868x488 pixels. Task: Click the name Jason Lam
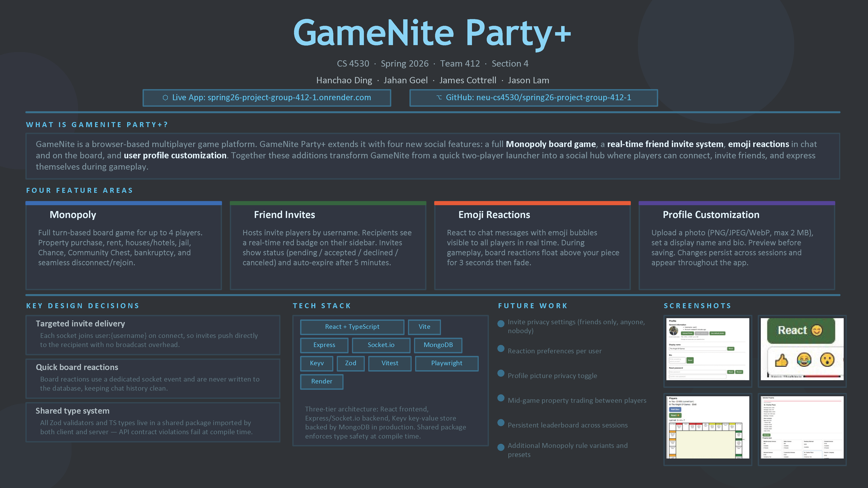click(x=528, y=80)
